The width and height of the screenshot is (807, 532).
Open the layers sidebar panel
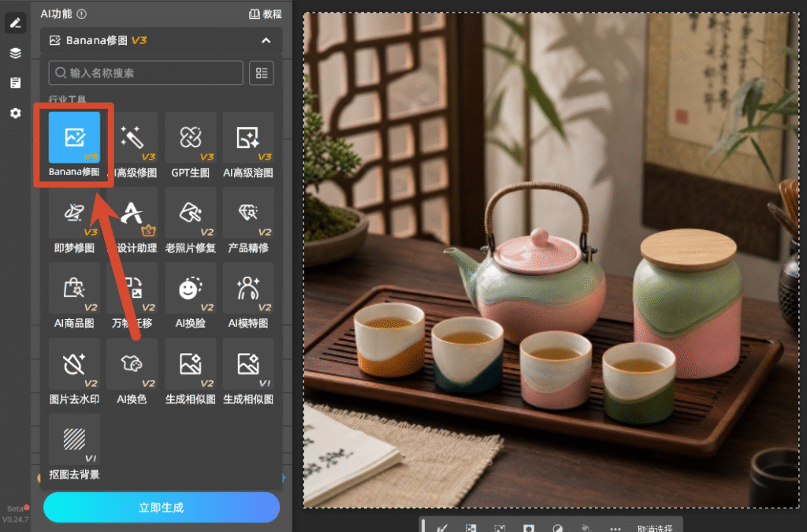(16, 53)
